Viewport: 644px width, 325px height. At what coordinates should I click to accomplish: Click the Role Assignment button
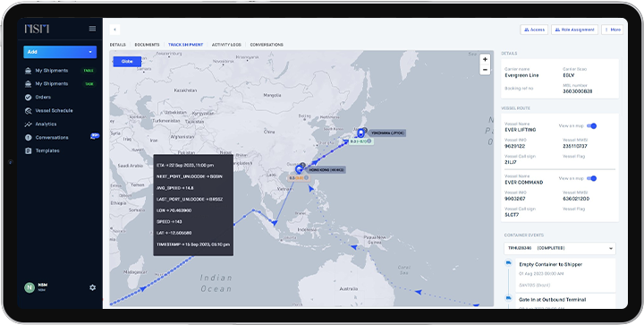tap(574, 30)
